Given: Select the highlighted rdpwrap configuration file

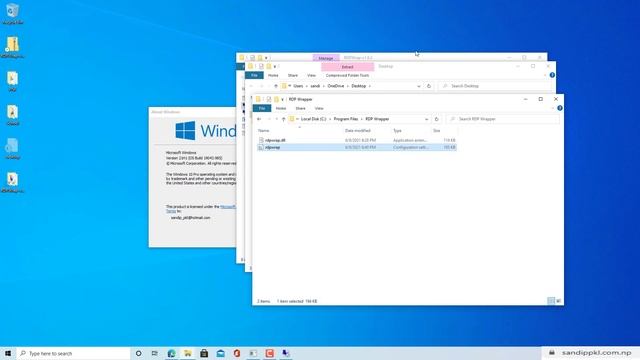Looking at the screenshot, I should point(357,147).
